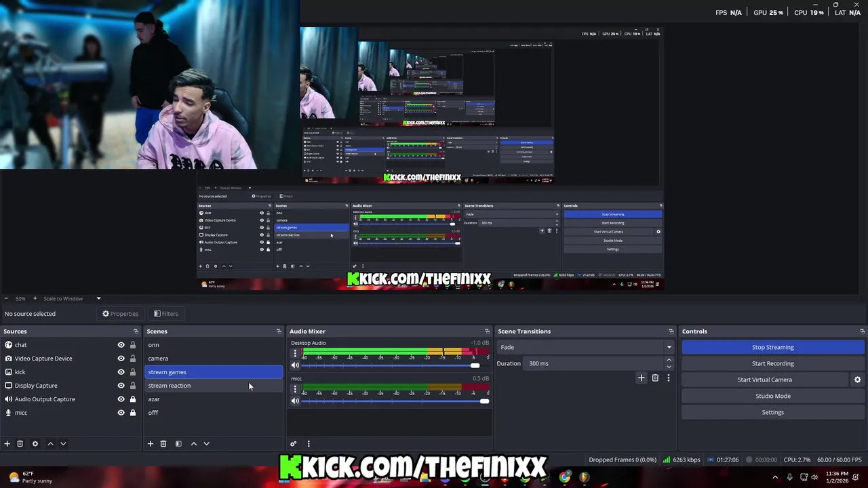868x488 pixels.
Task: Add a configurable scene transition with the plus icon
Action: click(642, 378)
